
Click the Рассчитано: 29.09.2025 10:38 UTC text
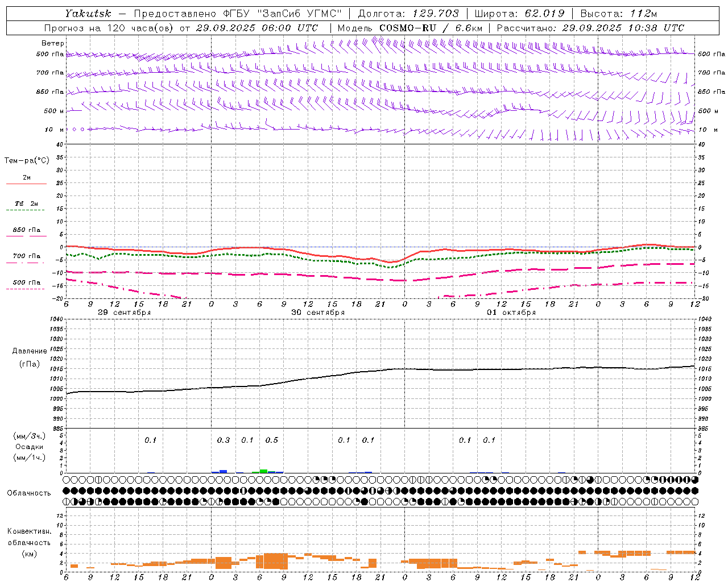click(x=590, y=28)
